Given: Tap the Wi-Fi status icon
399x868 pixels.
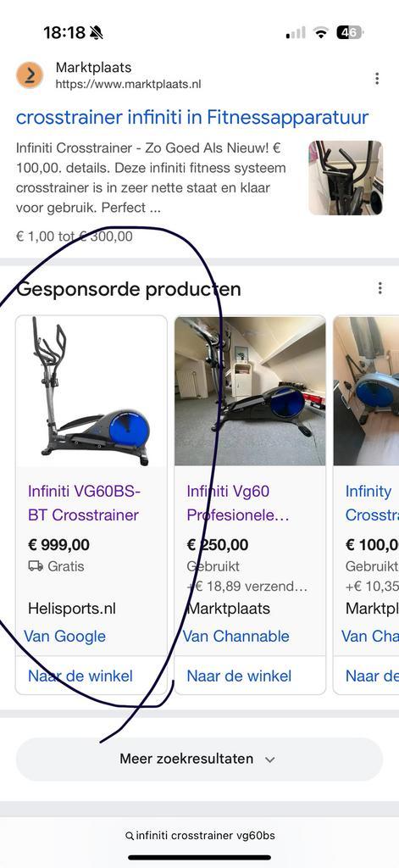Looking at the screenshot, I should [321, 33].
